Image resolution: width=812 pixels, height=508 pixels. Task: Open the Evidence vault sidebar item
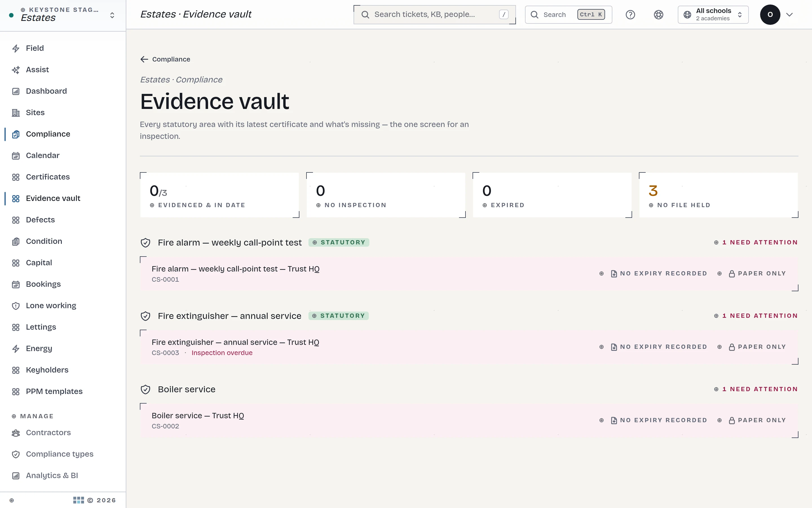click(x=63, y=198)
